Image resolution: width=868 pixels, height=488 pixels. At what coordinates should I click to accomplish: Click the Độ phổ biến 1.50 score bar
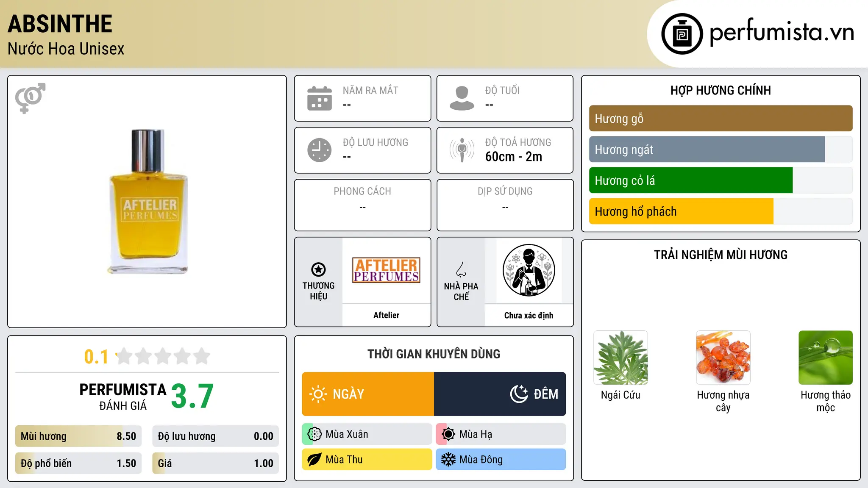click(78, 463)
